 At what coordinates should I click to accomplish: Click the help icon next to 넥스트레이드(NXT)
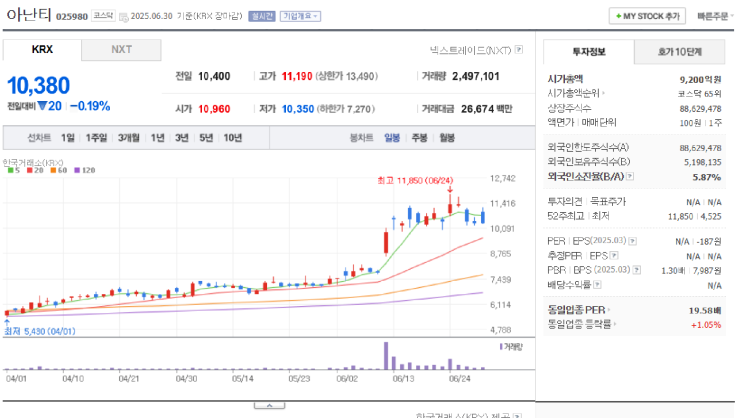519,49
